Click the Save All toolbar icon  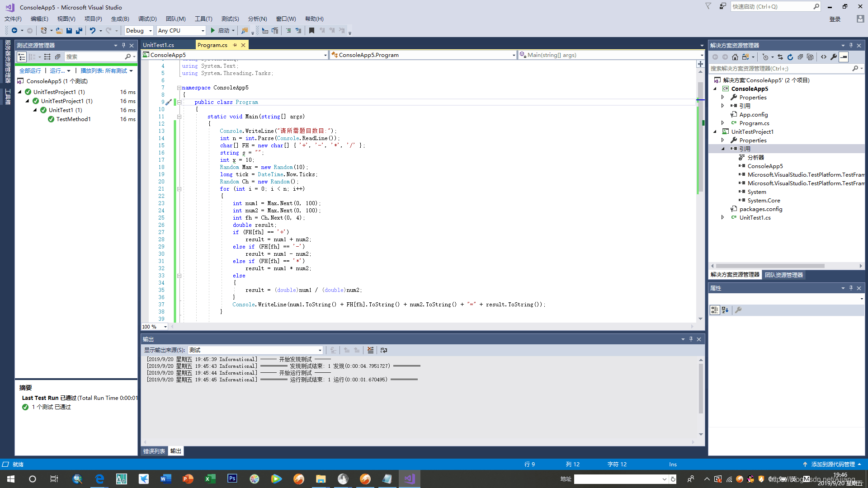point(79,31)
